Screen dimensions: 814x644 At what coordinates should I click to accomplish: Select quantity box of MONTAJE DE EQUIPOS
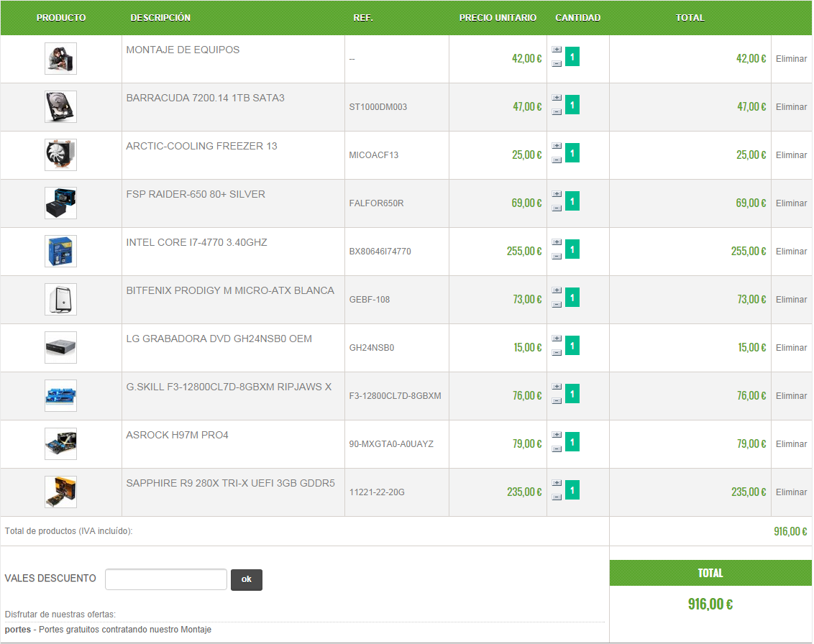[572, 57]
